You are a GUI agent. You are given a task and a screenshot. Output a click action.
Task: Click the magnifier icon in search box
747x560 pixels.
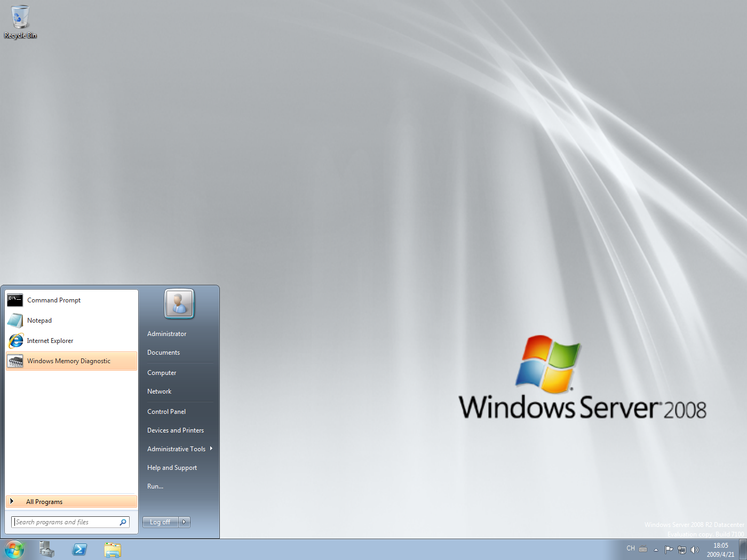[x=123, y=522]
